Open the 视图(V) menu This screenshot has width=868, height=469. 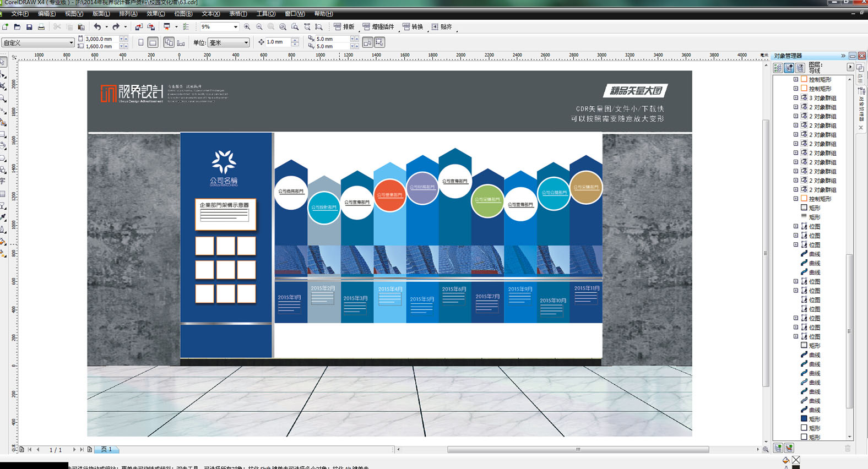74,14
